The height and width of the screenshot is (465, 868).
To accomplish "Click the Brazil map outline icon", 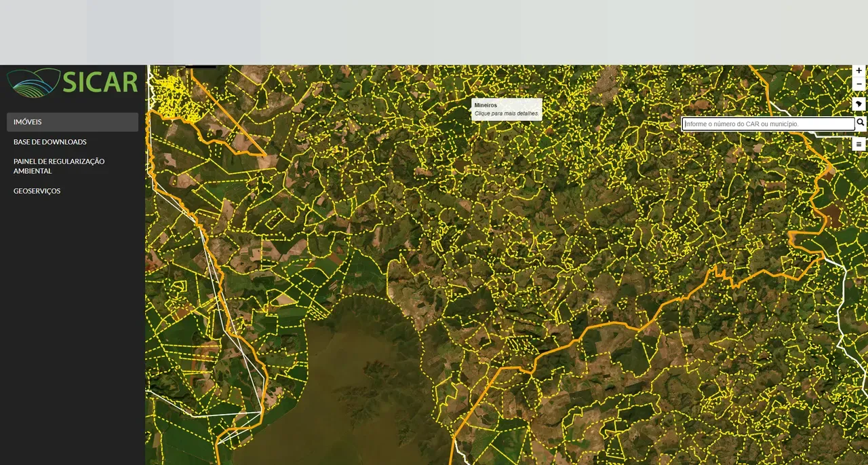I will (x=859, y=104).
